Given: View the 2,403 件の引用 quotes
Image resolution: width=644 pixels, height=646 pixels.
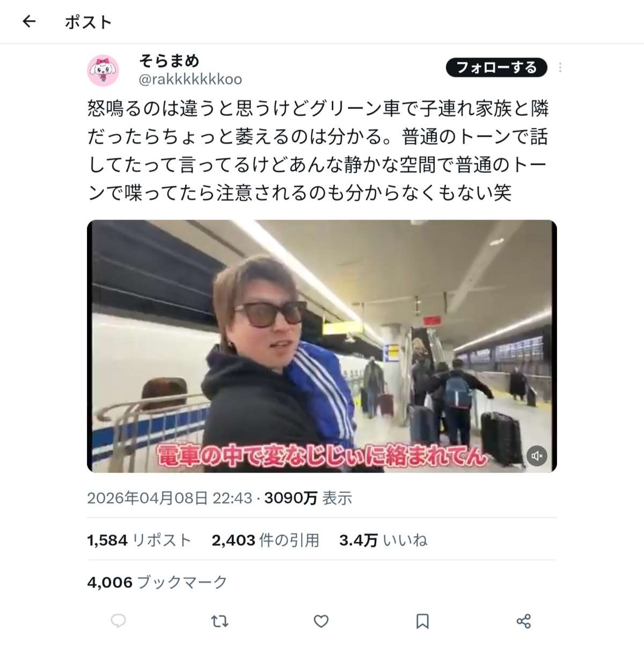Looking at the screenshot, I should [x=266, y=540].
